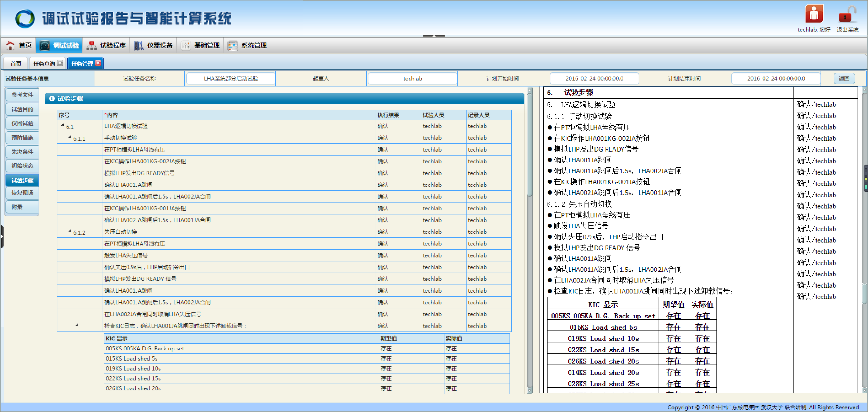Open the 恢复现场 section

pyautogui.click(x=22, y=193)
